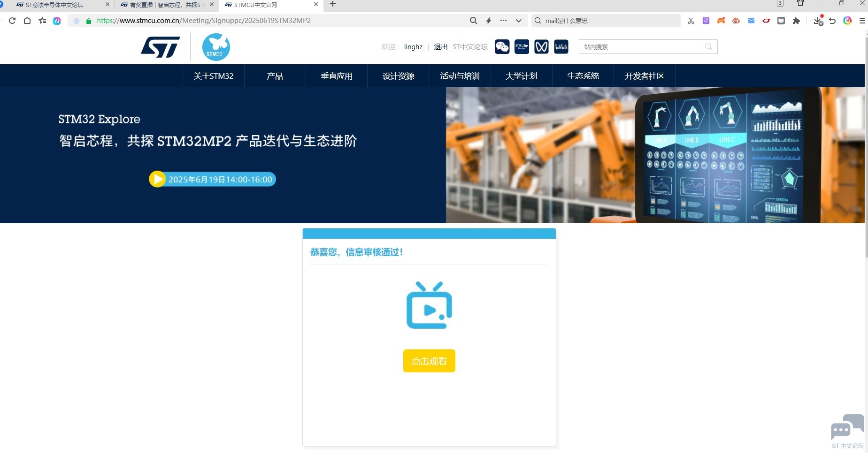
Task: Click the ST logo in the site header
Action: tap(161, 47)
